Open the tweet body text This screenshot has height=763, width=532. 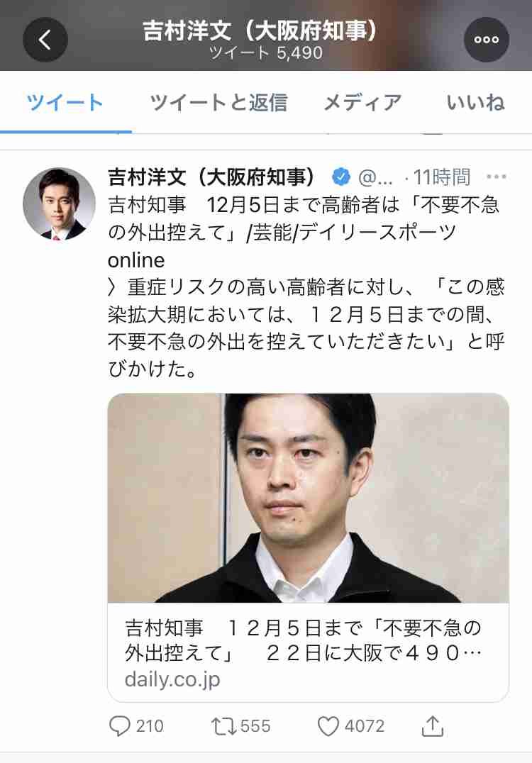306,286
